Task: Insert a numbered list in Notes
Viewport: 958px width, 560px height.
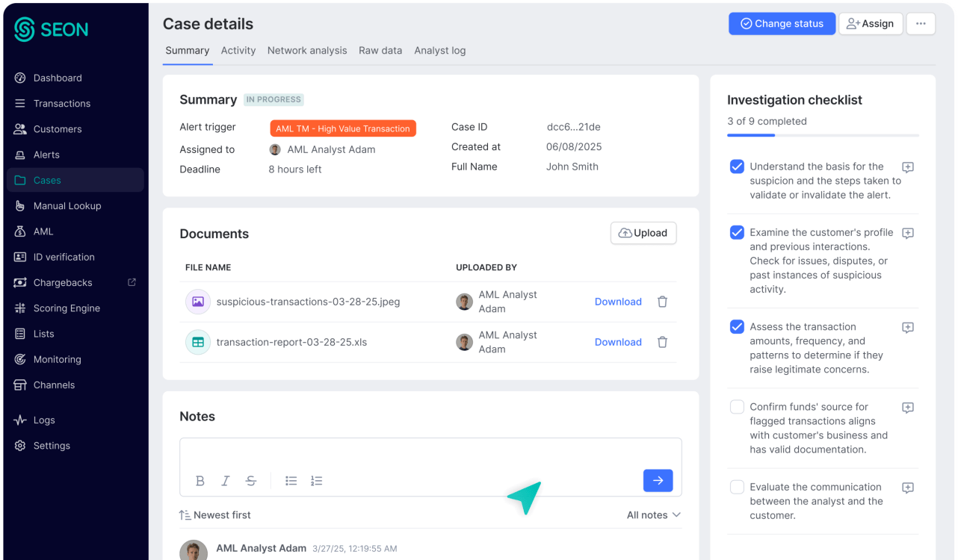Action: 317,481
